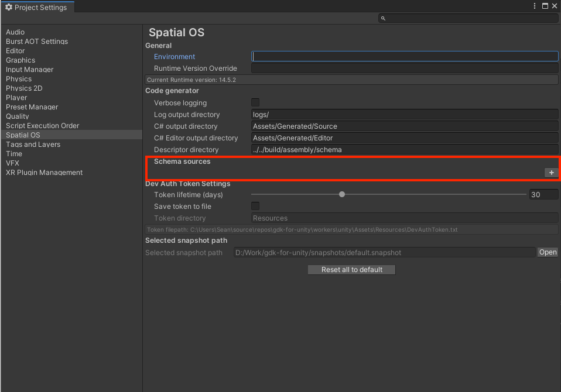Click the Dev Auth Token Settings header
The image size is (561, 392).
click(187, 184)
